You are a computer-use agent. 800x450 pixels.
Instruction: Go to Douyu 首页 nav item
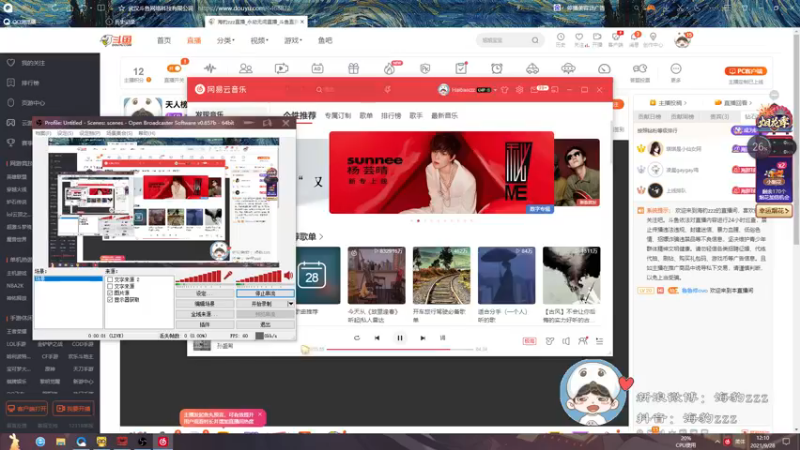pyautogui.click(x=164, y=40)
